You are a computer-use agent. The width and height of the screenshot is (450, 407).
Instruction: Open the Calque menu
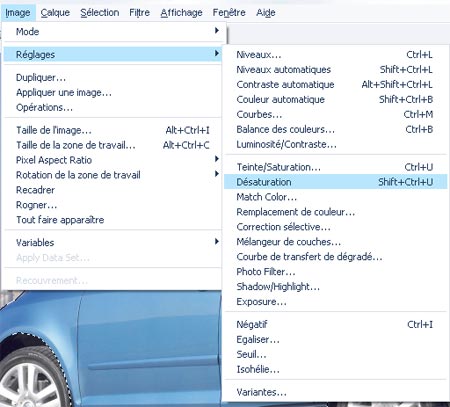point(55,13)
